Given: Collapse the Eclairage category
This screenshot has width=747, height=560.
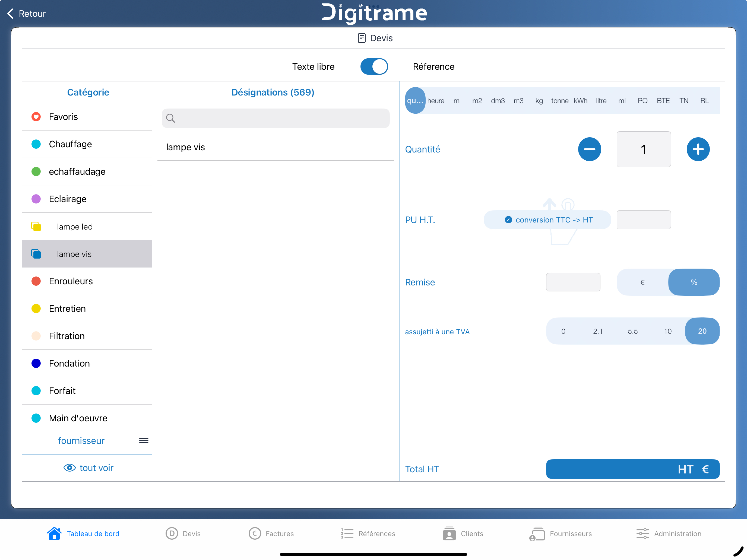Looking at the screenshot, I should coord(86,199).
